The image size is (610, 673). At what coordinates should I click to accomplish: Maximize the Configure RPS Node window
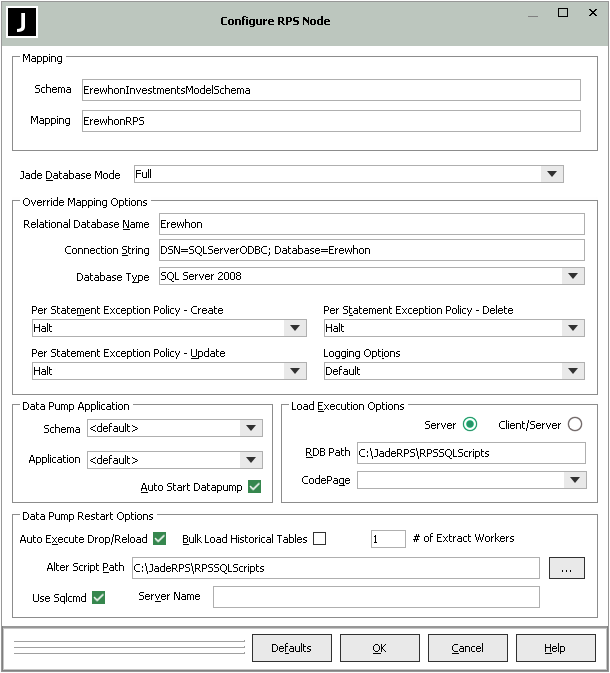(x=563, y=13)
